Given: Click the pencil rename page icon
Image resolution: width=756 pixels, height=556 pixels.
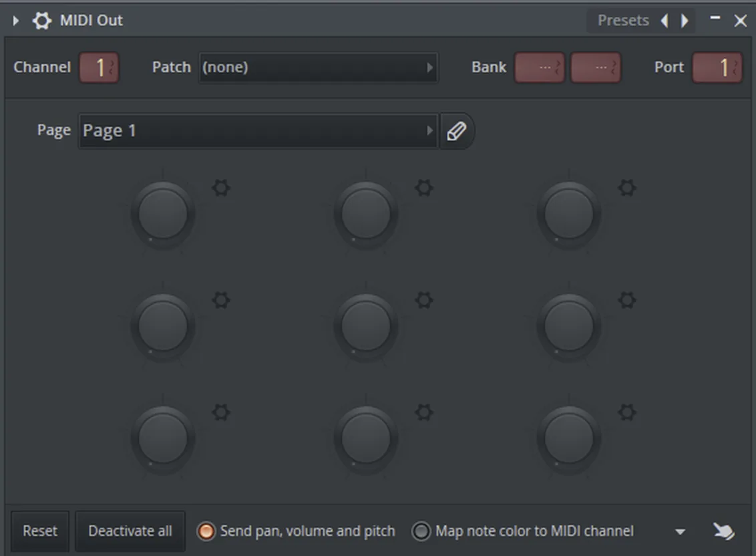Looking at the screenshot, I should tap(457, 131).
